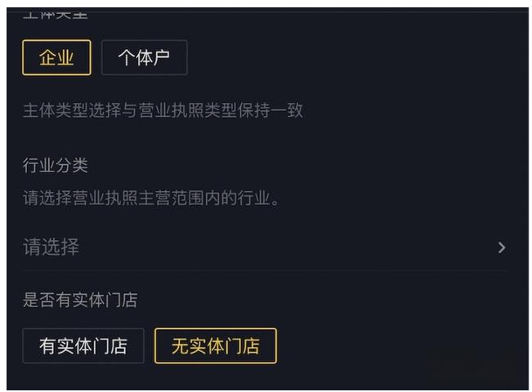This screenshot has width=532, height=392.
Task: Pick the 无实体门店 option
Action: [x=215, y=345]
